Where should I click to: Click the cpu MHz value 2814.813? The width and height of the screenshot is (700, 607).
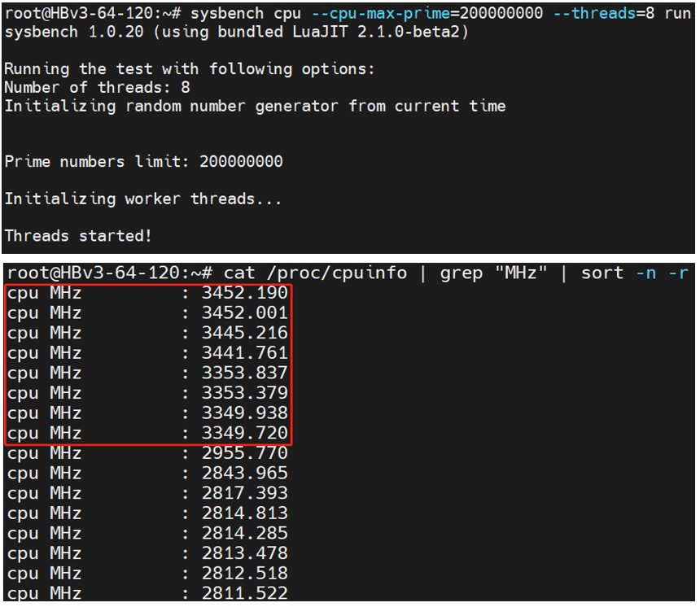coord(245,513)
